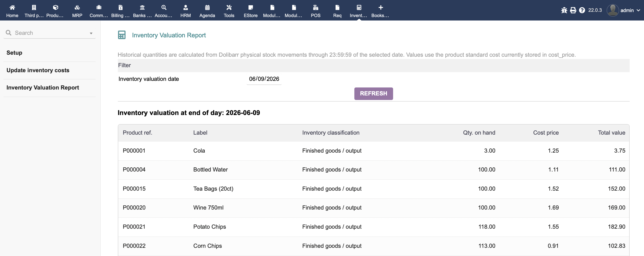Viewport: 644px width, 256px height.
Task: Open the Agenda calendar icon
Action: tap(207, 8)
